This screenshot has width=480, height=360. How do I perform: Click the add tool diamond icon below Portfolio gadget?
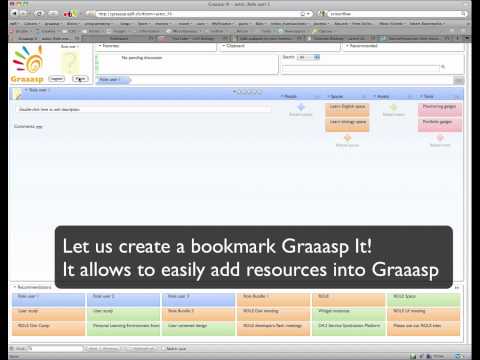click(440, 138)
